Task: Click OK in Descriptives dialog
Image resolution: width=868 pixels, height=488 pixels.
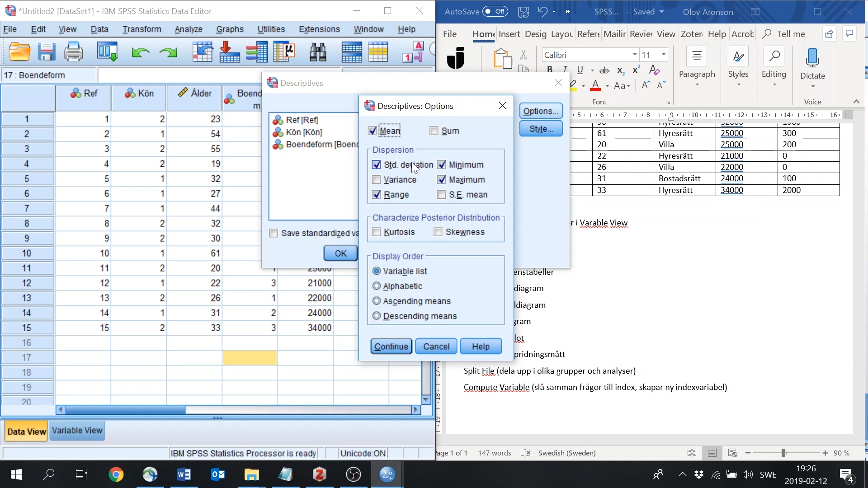Action: tap(340, 253)
